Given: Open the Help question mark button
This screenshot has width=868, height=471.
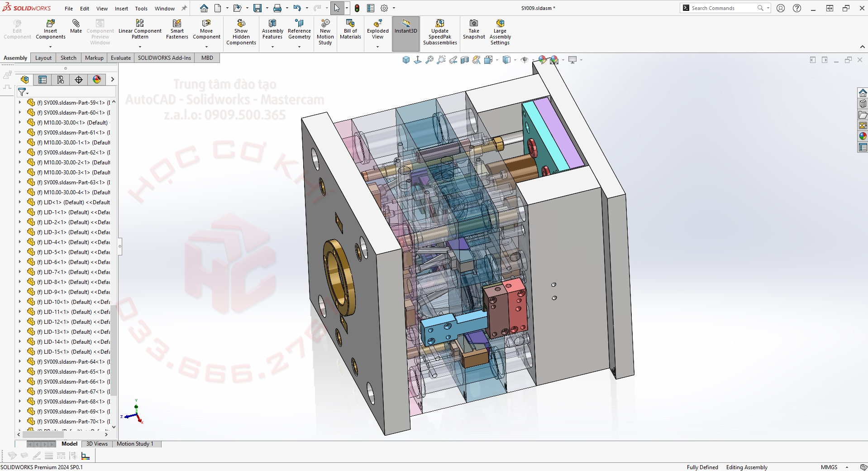Looking at the screenshot, I should (797, 8).
